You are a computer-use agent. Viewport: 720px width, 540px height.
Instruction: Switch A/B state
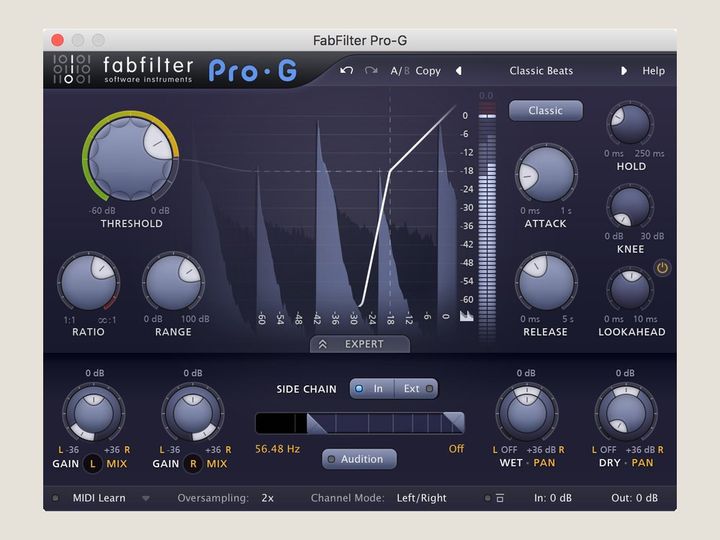click(x=399, y=71)
